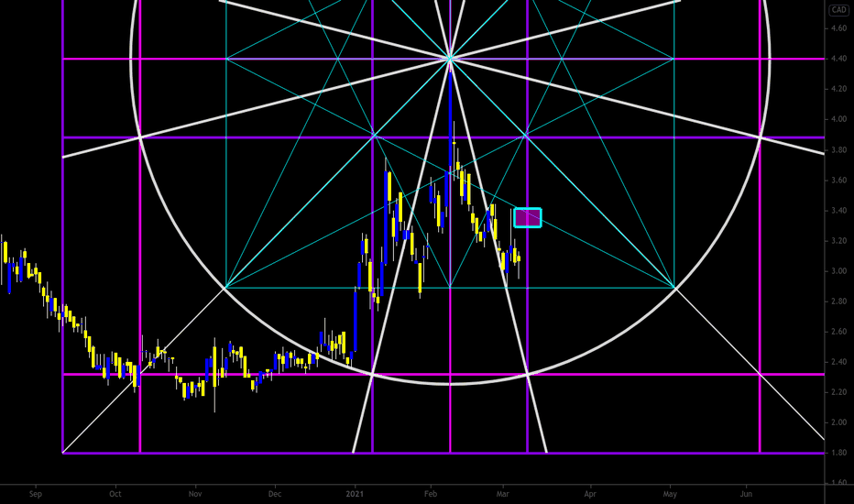Click the 2.00 price axis label

(838, 422)
